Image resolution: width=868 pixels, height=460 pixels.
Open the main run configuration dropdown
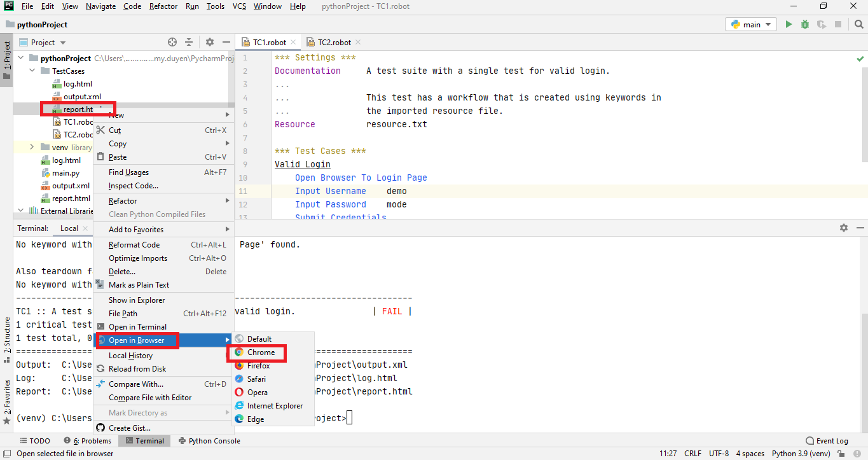pyautogui.click(x=751, y=25)
